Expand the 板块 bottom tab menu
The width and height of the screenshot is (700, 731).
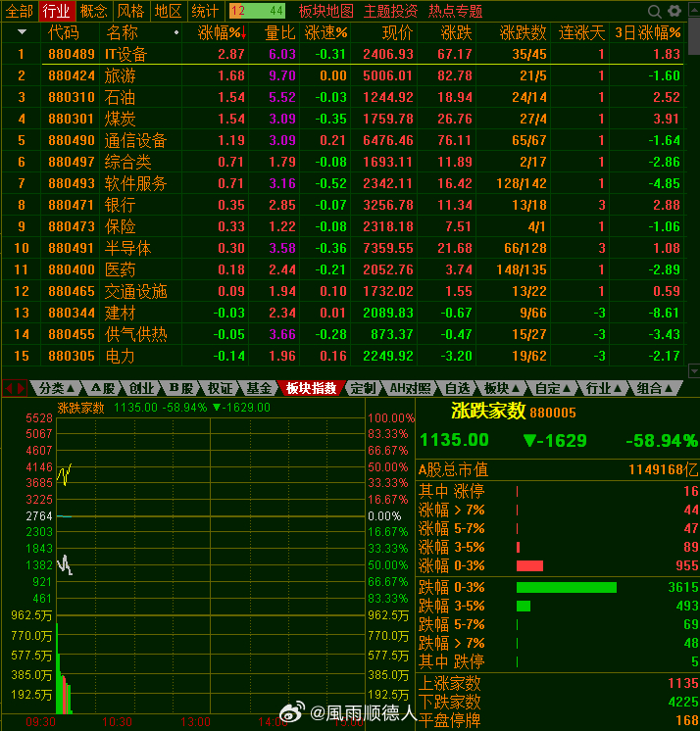click(x=502, y=388)
